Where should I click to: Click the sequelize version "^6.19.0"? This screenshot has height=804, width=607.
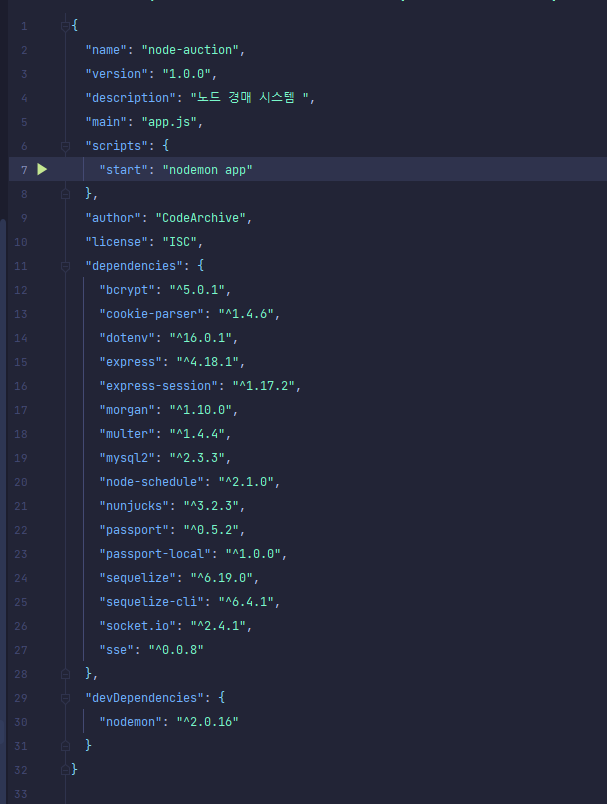(x=222, y=578)
